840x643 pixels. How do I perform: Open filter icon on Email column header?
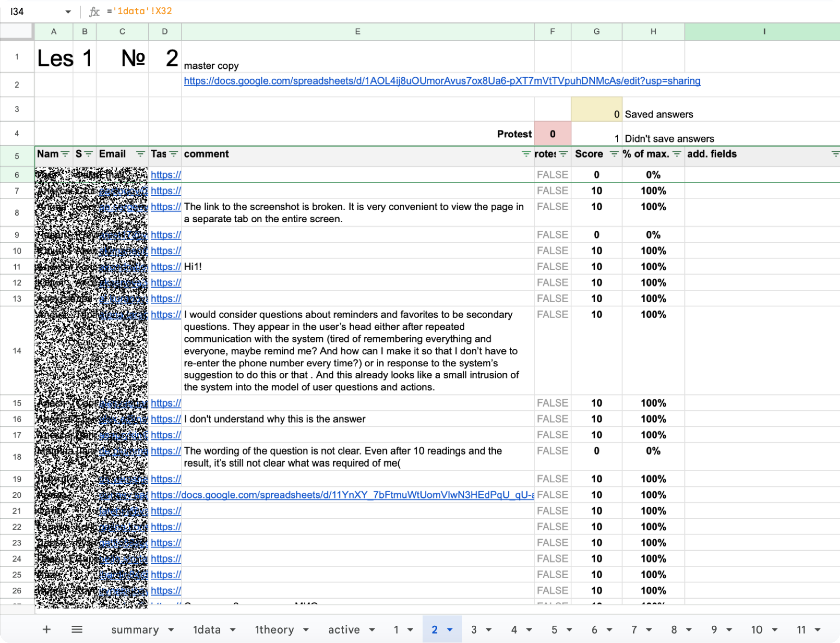point(140,154)
